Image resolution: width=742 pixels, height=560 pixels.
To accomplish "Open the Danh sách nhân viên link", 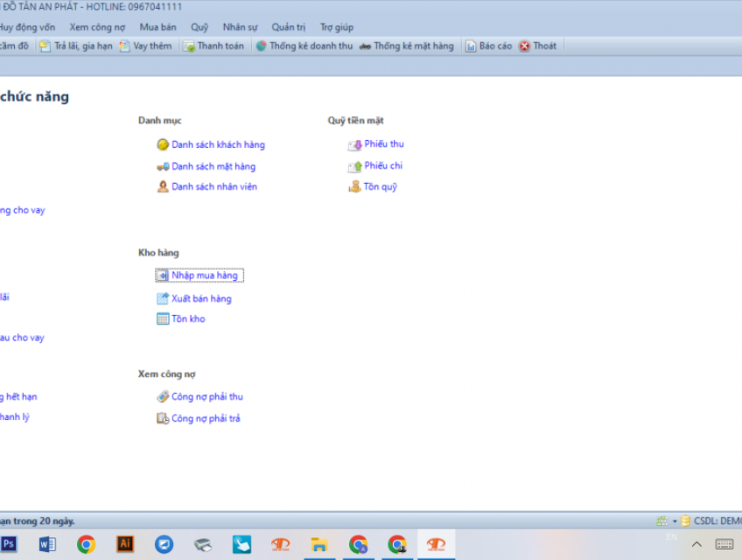I will pyautogui.click(x=213, y=186).
